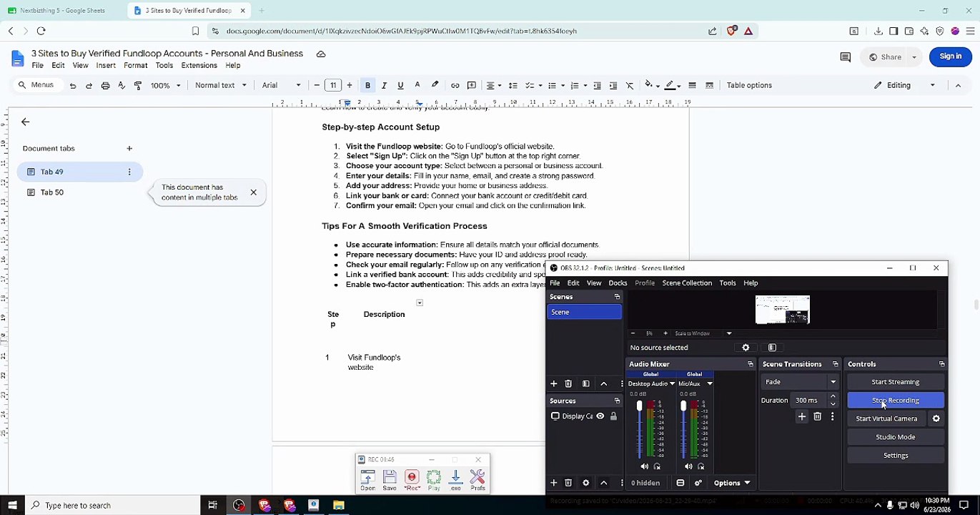Open the Arial font dropdown

coord(282,85)
